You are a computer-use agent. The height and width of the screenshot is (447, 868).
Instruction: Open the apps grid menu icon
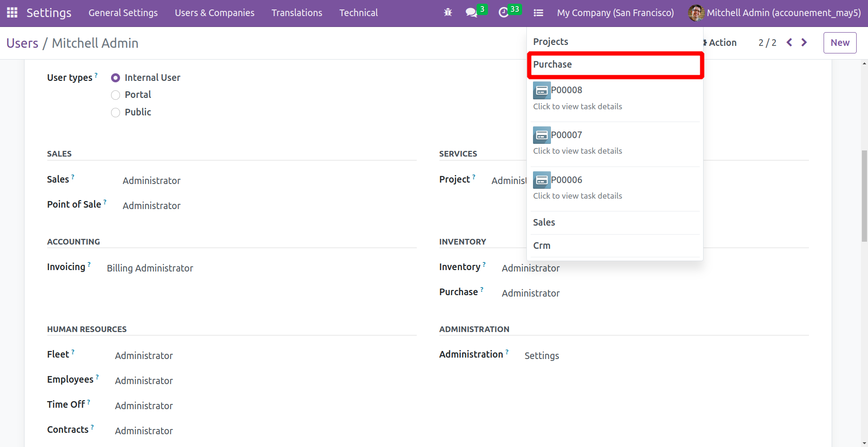point(12,13)
